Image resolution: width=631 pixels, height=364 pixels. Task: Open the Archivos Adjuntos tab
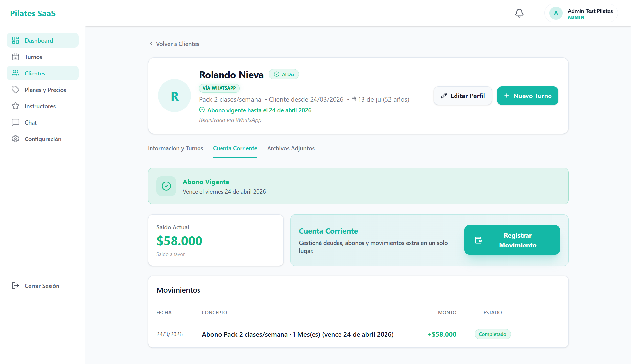coord(291,148)
